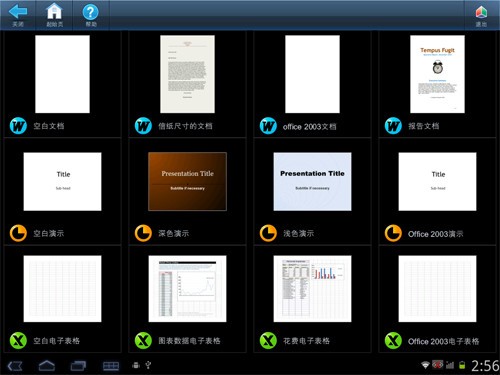Open the line chart spreadsheet thumbnail
The width and height of the screenshot is (500, 375).
click(187, 289)
